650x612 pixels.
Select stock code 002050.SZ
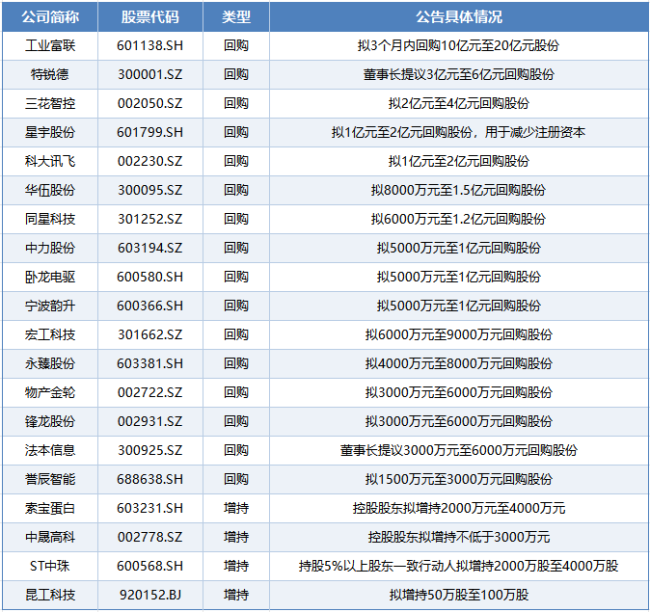point(150,103)
